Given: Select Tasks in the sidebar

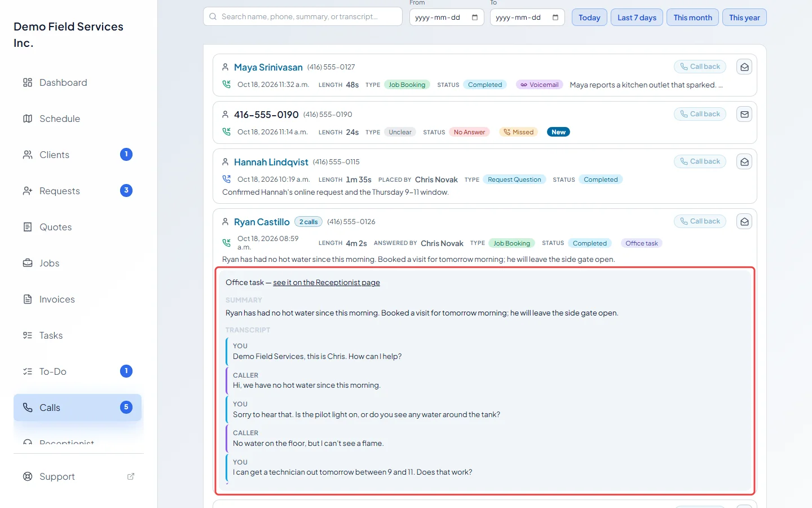Looking at the screenshot, I should [78, 335].
